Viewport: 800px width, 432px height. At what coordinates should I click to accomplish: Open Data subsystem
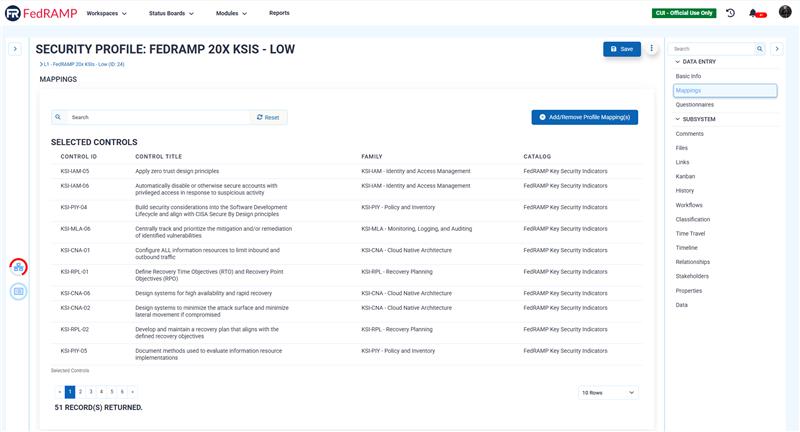[682, 305]
